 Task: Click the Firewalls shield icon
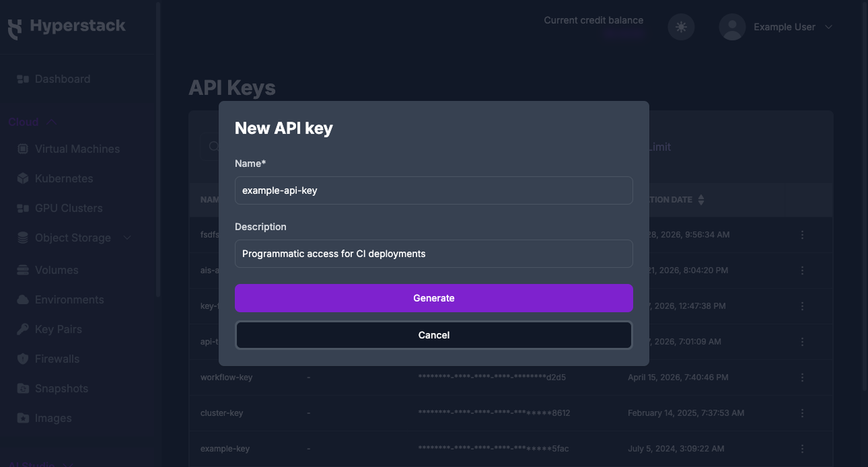(23, 359)
